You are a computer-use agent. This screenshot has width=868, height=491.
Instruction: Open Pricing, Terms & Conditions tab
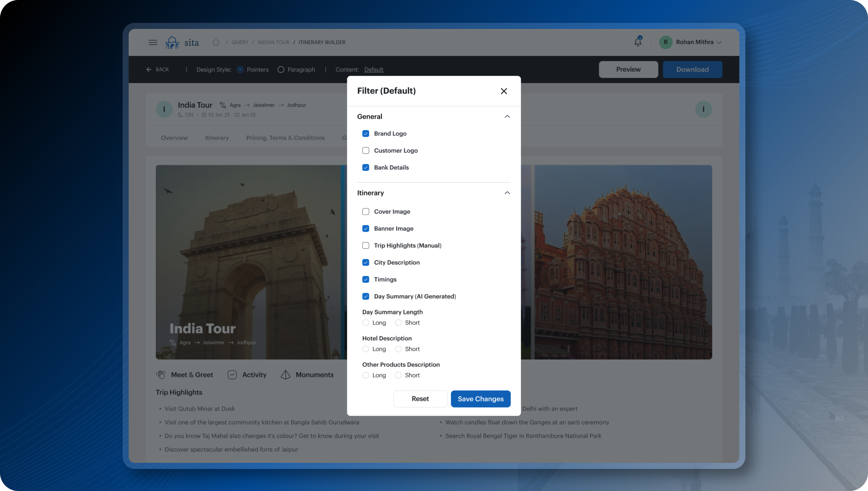[x=286, y=138]
